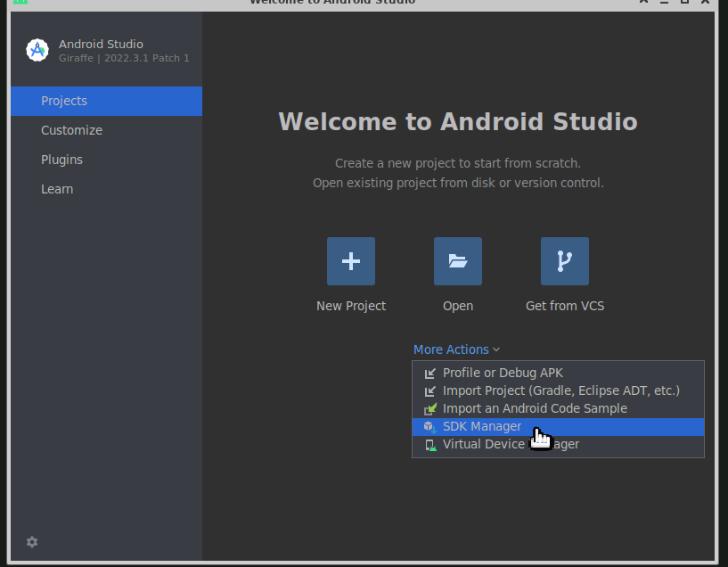Click the Open label
This screenshot has height=567, width=728.
(458, 307)
